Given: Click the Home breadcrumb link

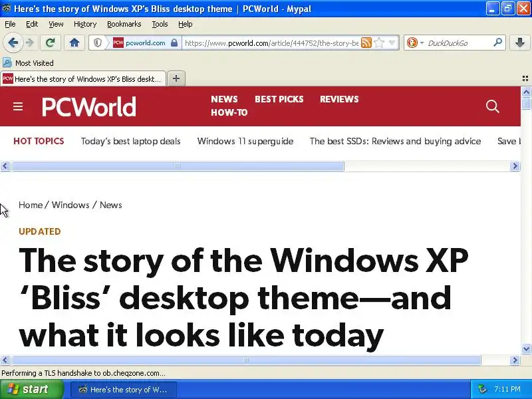Looking at the screenshot, I should coord(31,205).
